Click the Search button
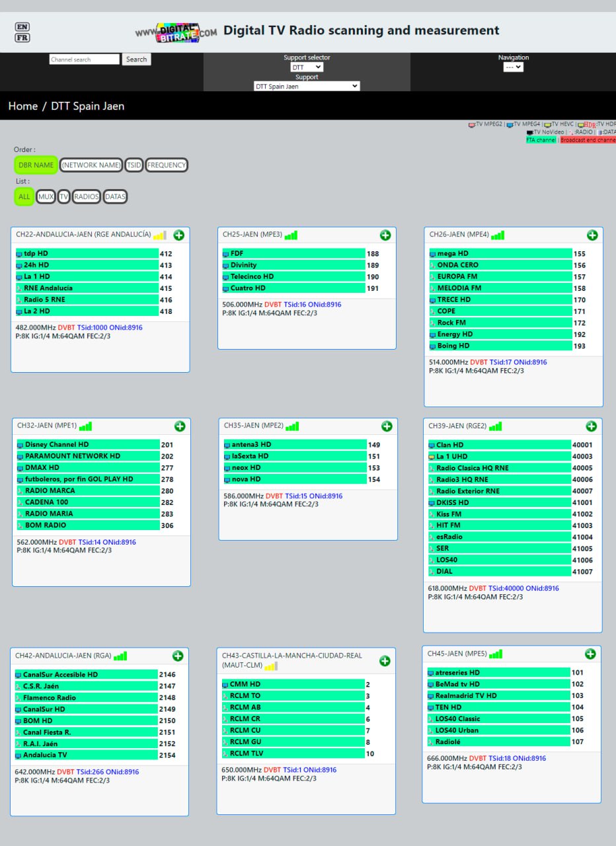The width and height of the screenshot is (616, 846). tap(137, 59)
